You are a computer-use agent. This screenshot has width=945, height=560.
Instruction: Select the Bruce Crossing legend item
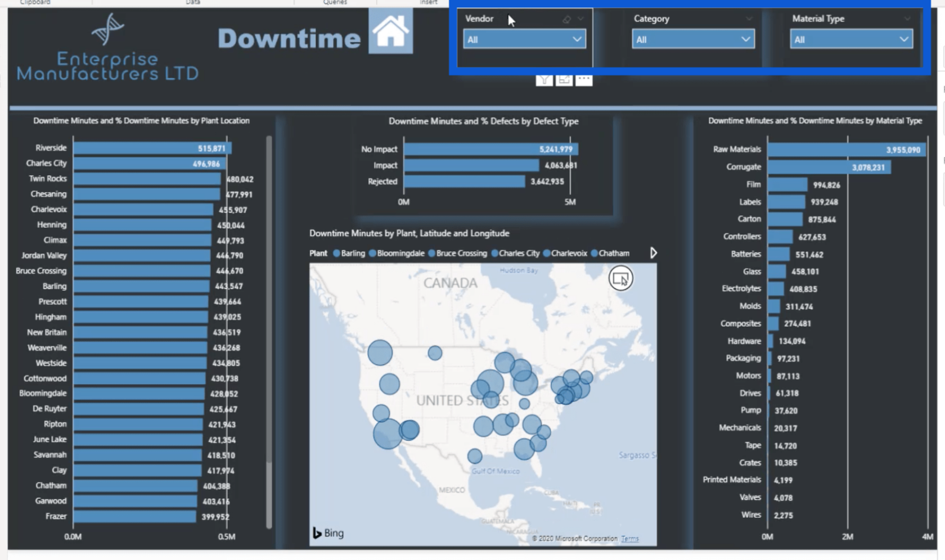click(x=457, y=253)
